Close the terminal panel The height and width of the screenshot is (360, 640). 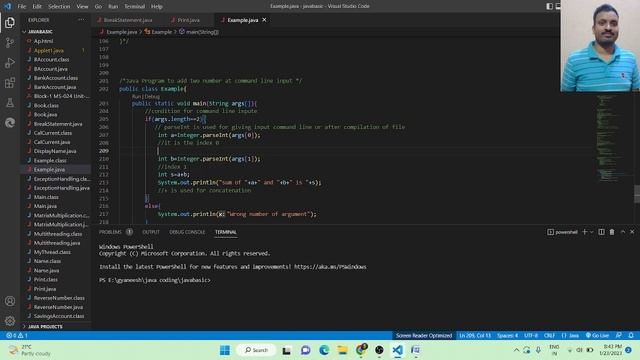(x=632, y=232)
